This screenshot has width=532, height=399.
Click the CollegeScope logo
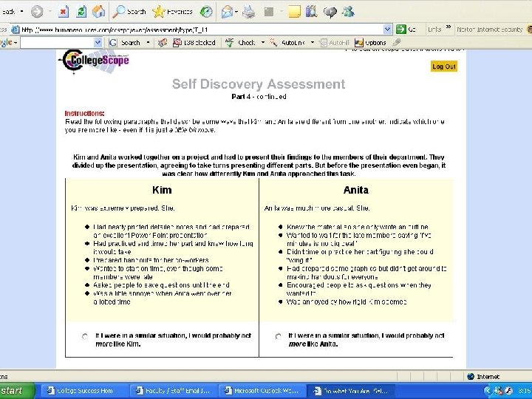click(95, 61)
